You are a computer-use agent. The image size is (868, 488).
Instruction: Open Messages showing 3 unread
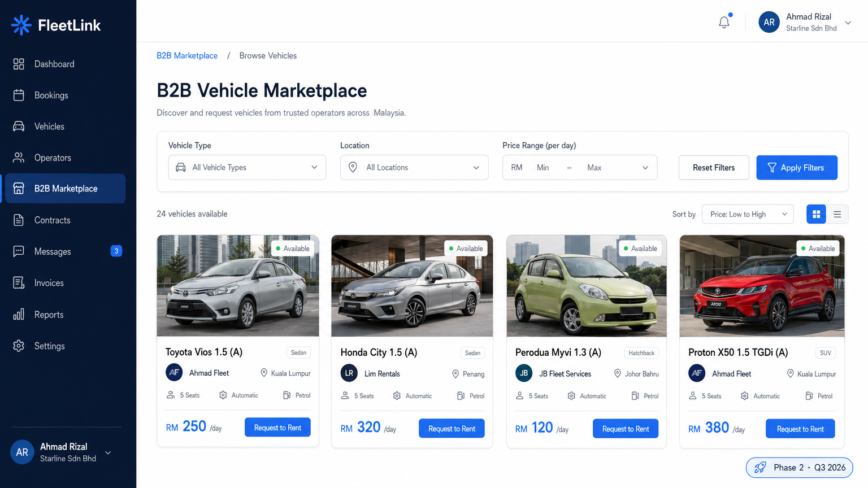pos(53,251)
